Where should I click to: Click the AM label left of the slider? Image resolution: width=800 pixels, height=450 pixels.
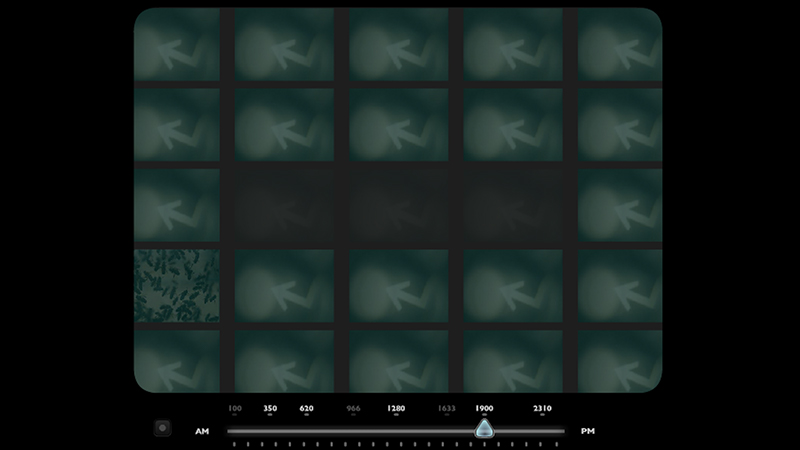tap(202, 431)
